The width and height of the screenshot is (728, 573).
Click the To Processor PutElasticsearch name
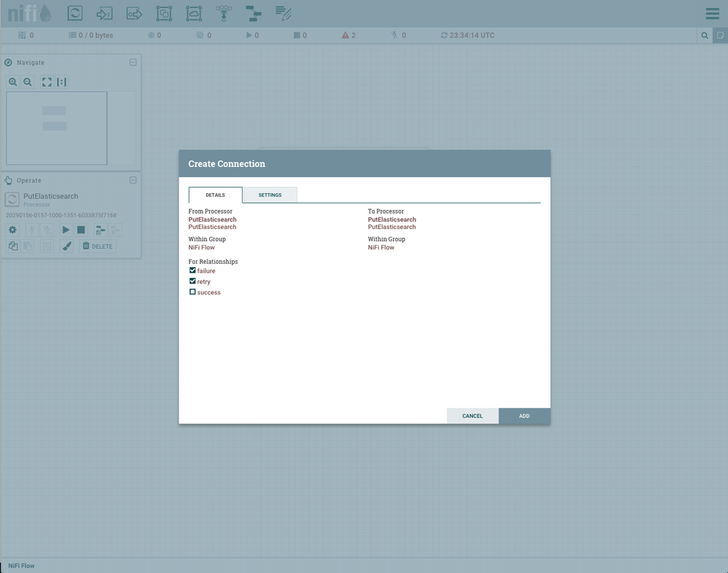pos(392,219)
